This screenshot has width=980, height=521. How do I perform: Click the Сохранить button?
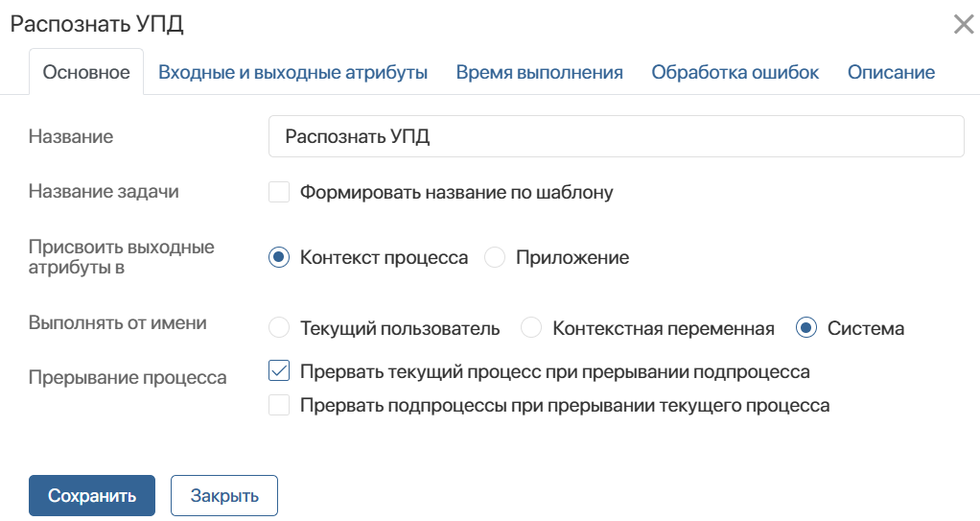point(92,495)
